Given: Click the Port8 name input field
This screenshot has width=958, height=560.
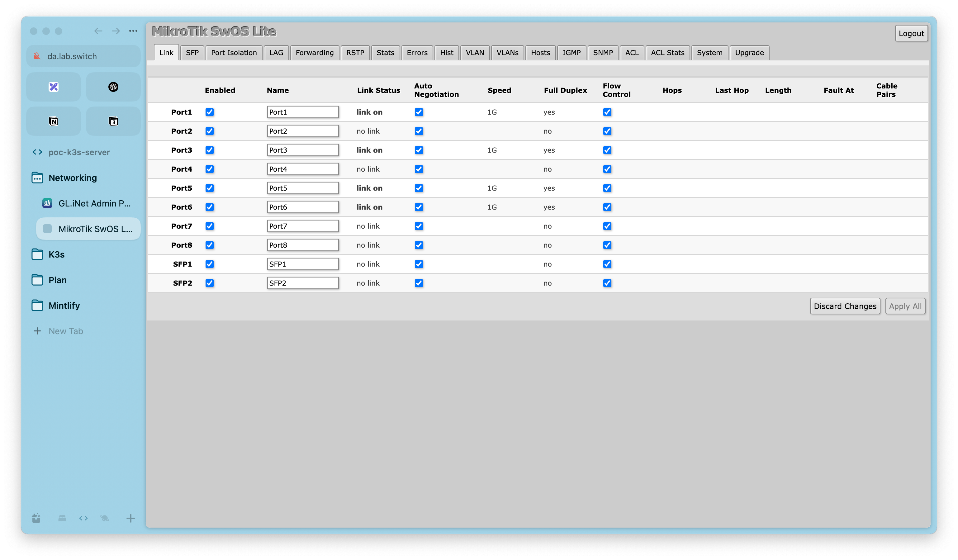Looking at the screenshot, I should point(303,245).
